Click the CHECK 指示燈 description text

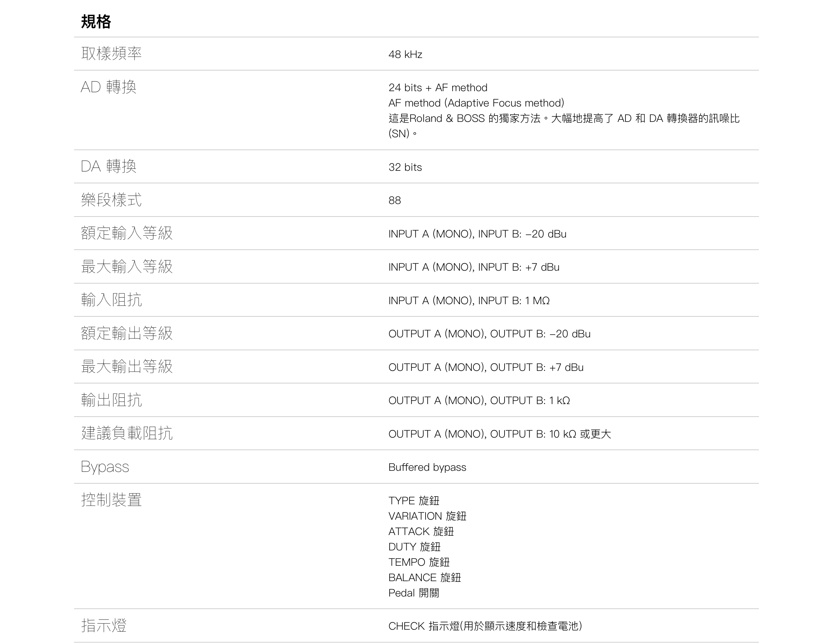(x=485, y=626)
